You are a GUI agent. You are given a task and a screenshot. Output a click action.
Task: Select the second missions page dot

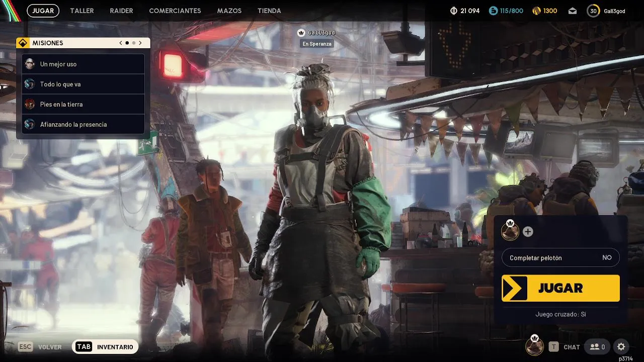(x=134, y=43)
